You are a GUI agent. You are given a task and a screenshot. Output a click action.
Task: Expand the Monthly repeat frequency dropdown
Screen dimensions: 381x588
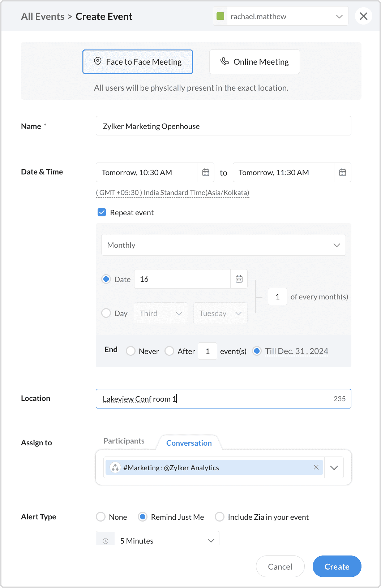tap(223, 245)
